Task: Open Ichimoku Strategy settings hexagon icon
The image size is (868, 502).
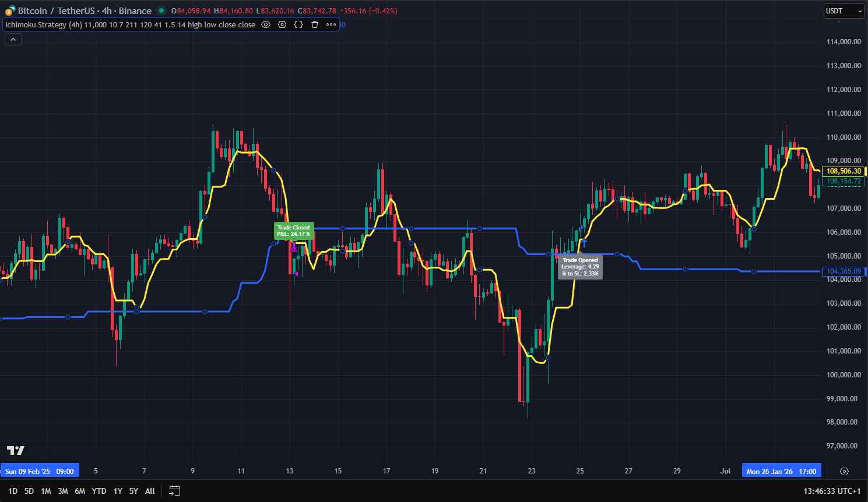Action: pyautogui.click(x=282, y=24)
